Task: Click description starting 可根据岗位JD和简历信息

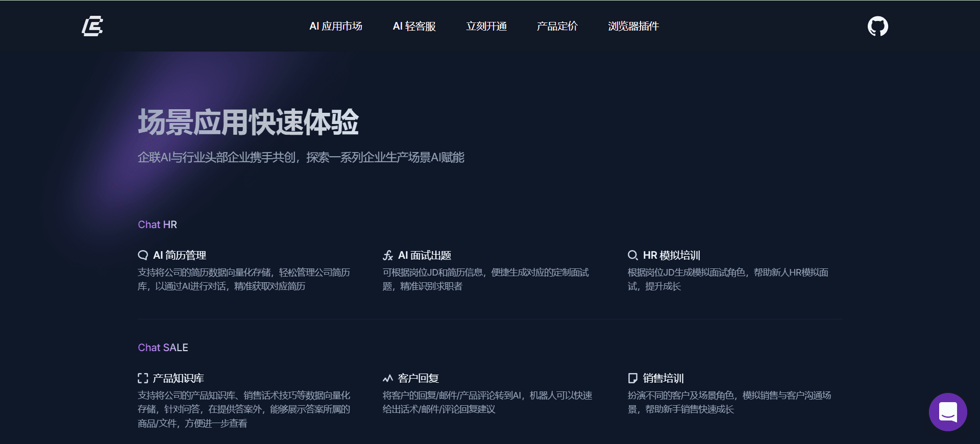Action: 486,279
